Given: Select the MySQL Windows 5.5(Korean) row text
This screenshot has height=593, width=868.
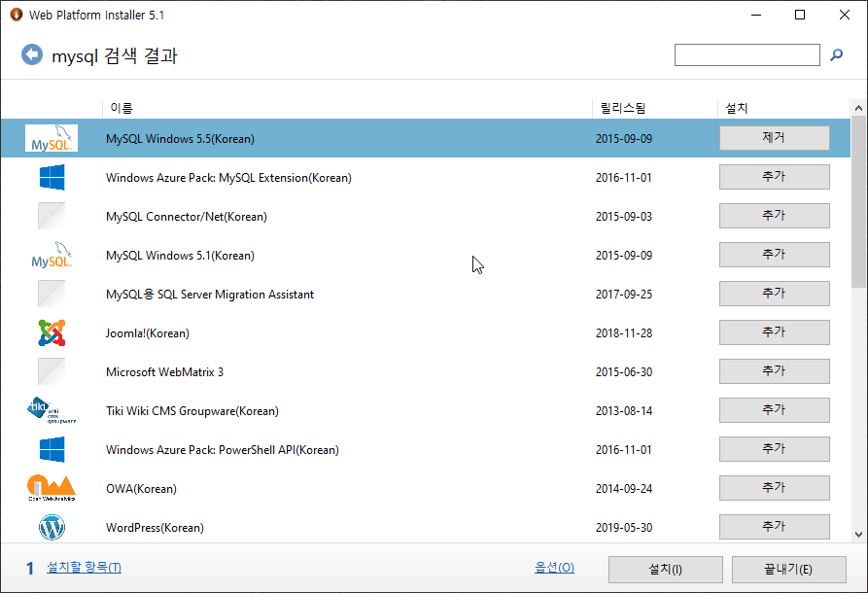Looking at the screenshot, I should coord(180,138).
